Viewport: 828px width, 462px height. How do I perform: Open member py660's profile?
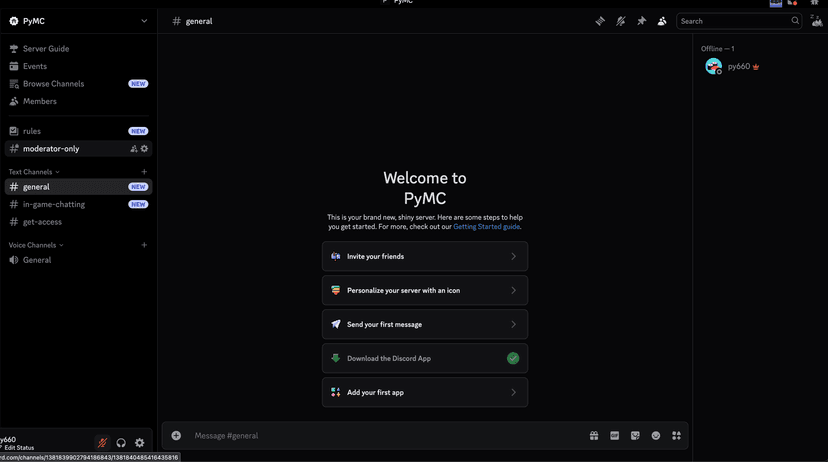758,67
